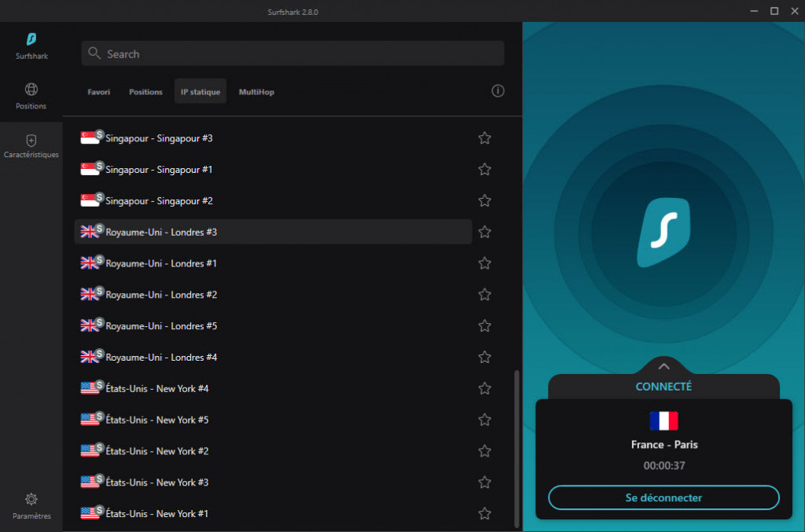Star Royaume-Uni - Londres #2 as favorite
The image size is (805, 532).
484,295
